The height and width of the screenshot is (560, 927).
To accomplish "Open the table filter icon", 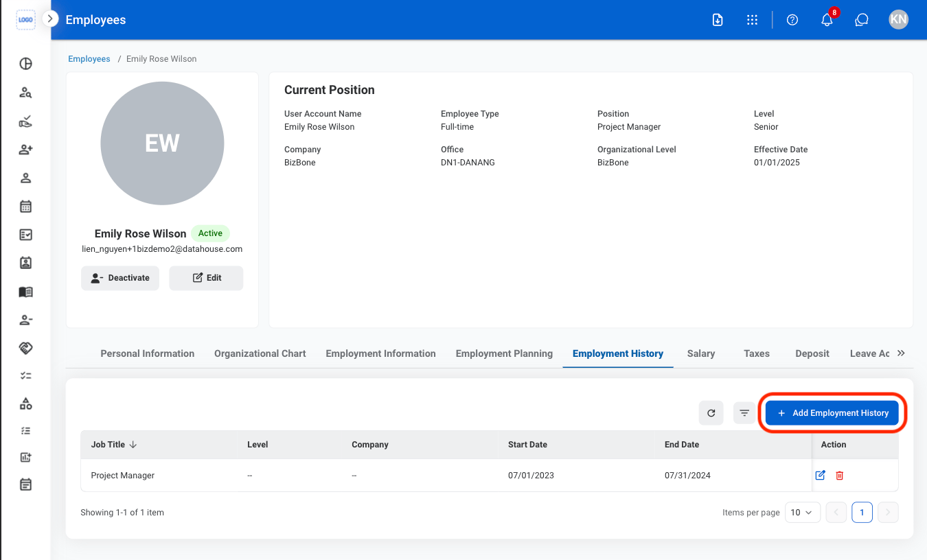I will pos(744,413).
